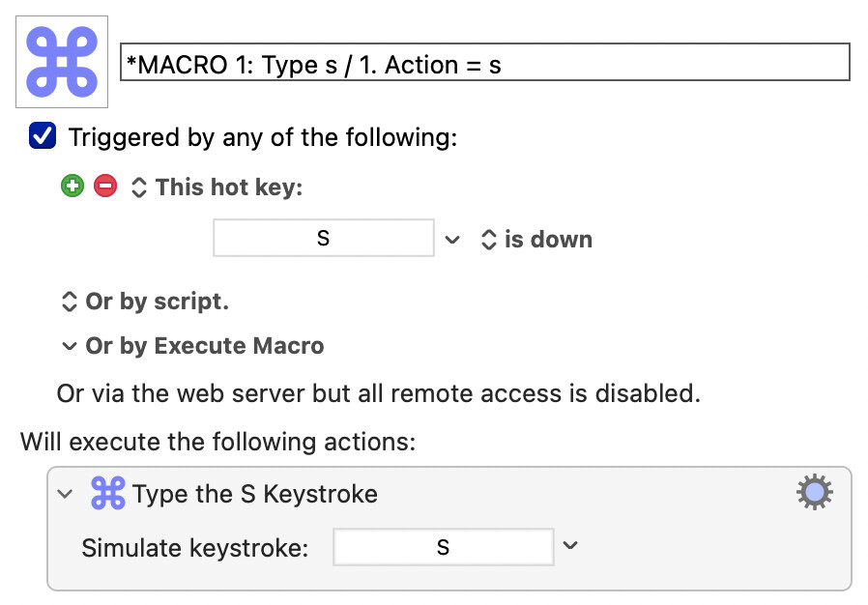Open the action gear menu
868x605 pixels.
click(814, 492)
